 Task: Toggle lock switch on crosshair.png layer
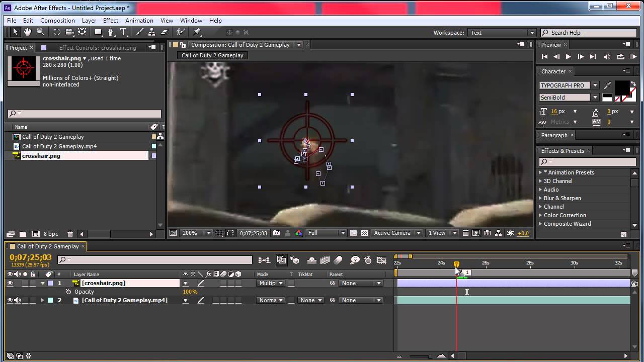point(33,283)
